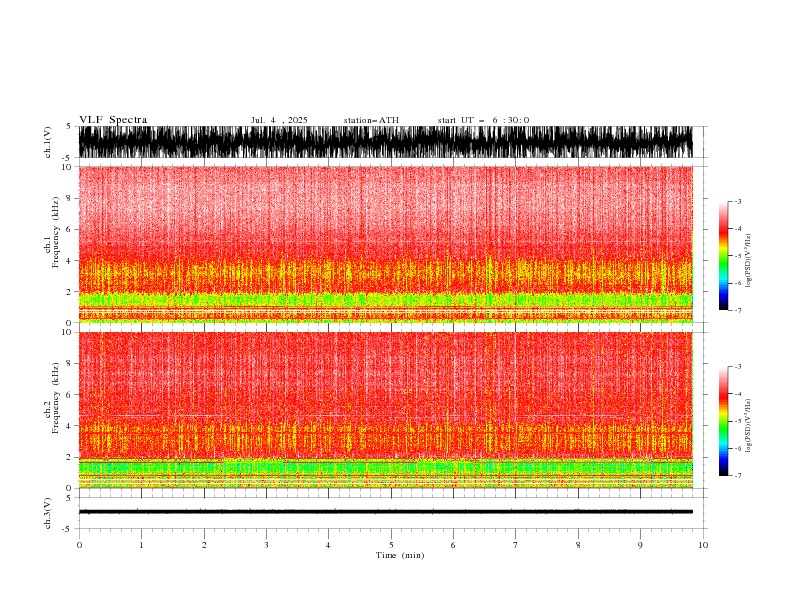This screenshot has width=792, height=612.
Task: Click the ch.2 log(PSD) color scale caption
Action: click(x=748, y=426)
